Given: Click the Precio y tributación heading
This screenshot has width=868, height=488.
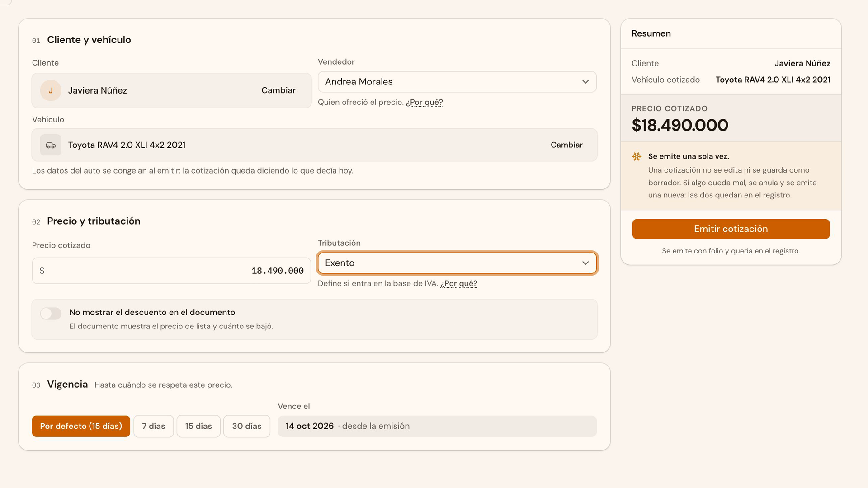Looking at the screenshot, I should (x=94, y=221).
